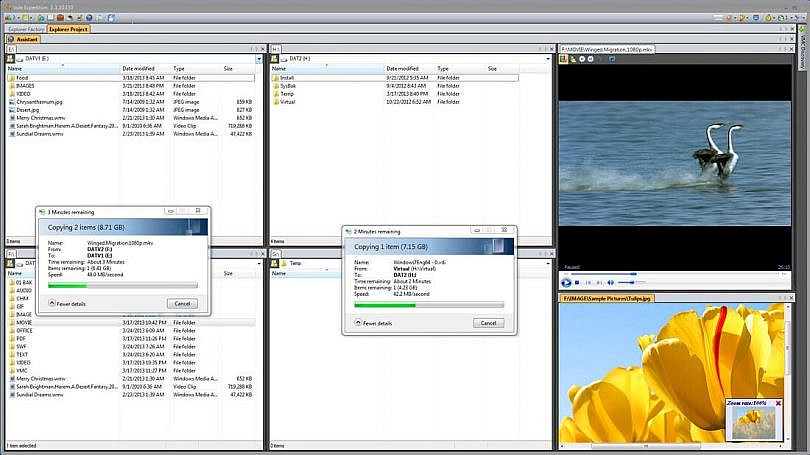Screen dimensions: 810x455
Task: Click the yellow note toolbar icon
Action: 24,18
